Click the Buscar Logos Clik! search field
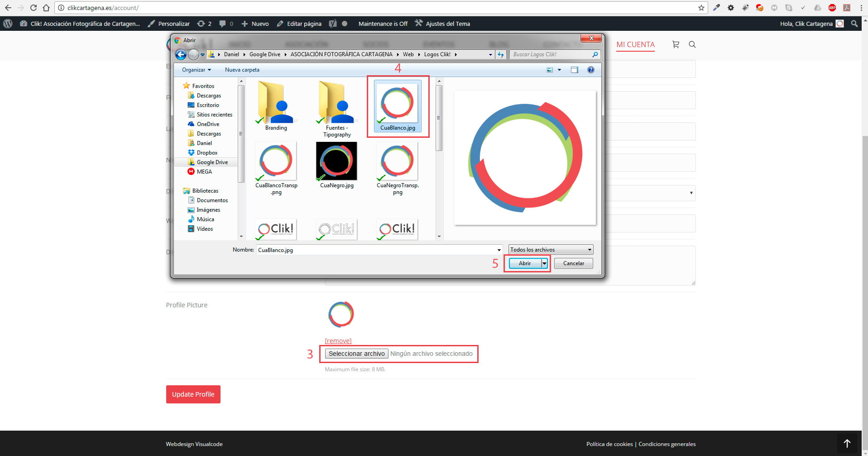This screenshot has width=868, height=456. [x=555, y=54]
